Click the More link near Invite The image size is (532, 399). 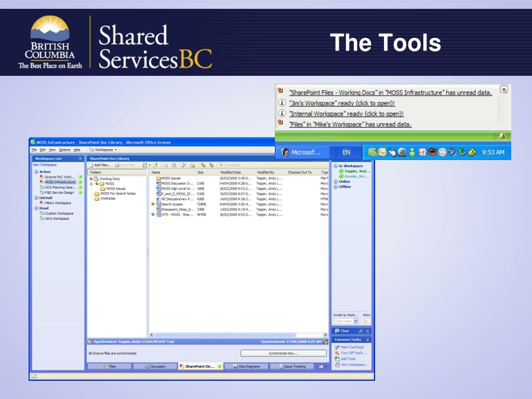[x=366, y=315]
